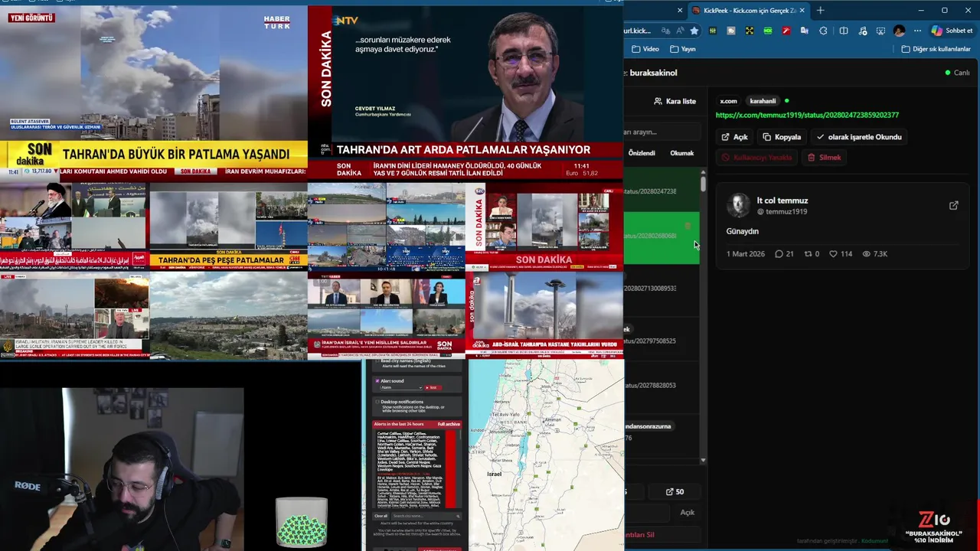This screenshot has width=980, height=551.
Task: Click Tel Aviv-Yafo on the map
Action: coord(506,415)
